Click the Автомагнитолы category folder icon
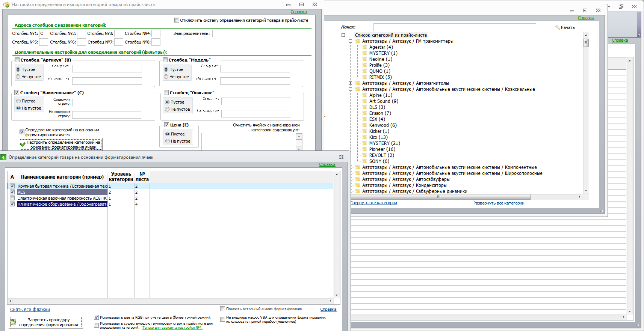 pos(357,83)
